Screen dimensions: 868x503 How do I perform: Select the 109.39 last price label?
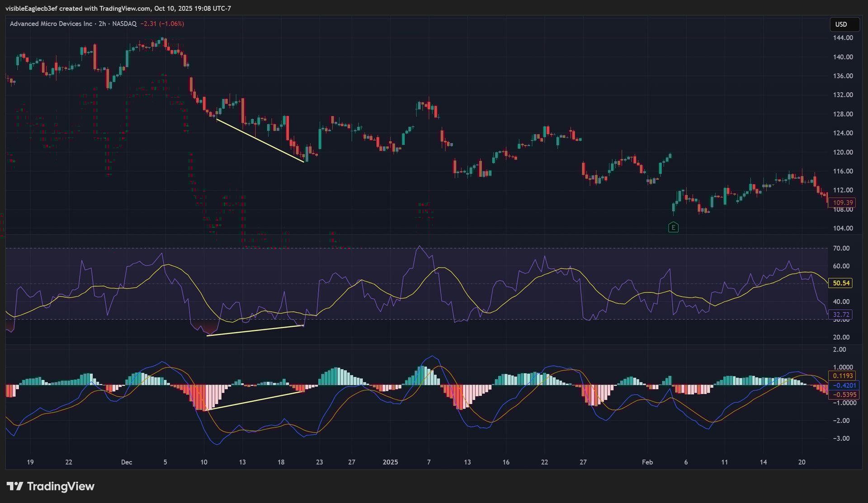(x=843, y=203)
